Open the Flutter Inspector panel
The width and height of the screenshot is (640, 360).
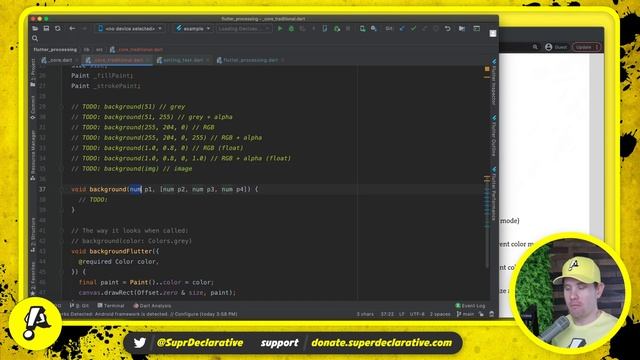click(493, 82)
